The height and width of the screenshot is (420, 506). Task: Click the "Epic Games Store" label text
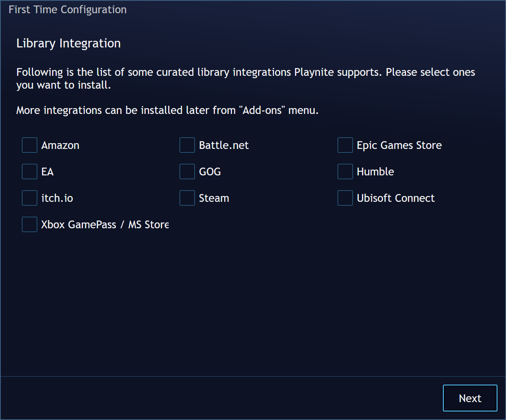click(399, 145)
